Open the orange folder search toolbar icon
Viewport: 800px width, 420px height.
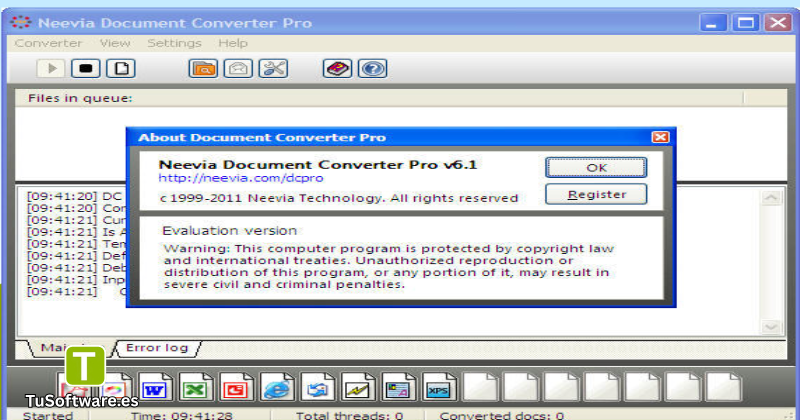[x=203, y=68]
